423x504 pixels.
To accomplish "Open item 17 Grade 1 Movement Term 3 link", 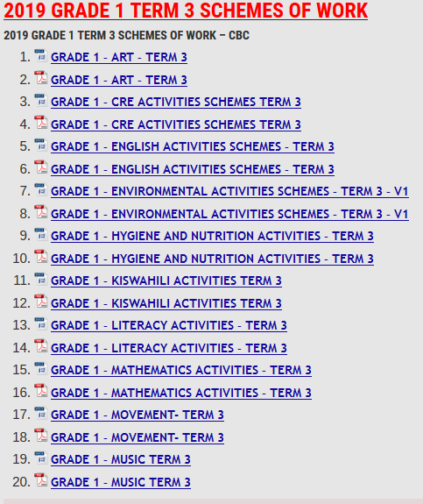I will pos(137,415).
